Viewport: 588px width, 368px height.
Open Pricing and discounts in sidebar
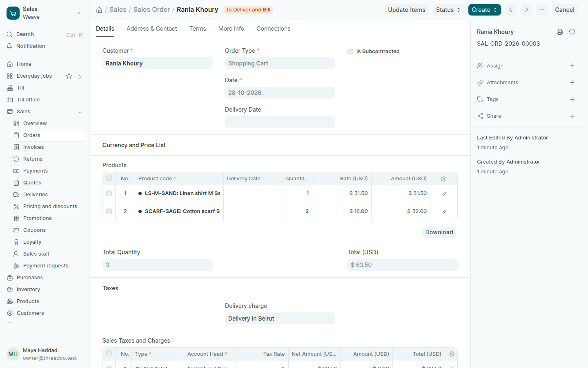(x=48, y=206)
